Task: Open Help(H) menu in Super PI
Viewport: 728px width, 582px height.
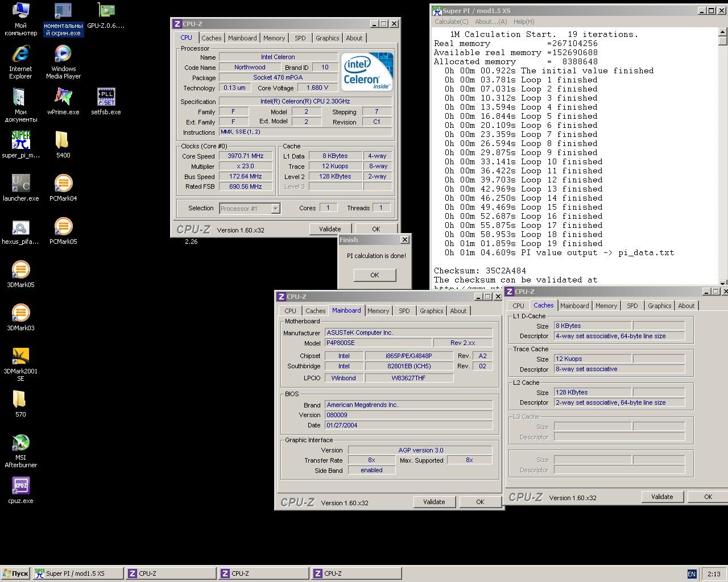Action: click(x=524, y=22)
